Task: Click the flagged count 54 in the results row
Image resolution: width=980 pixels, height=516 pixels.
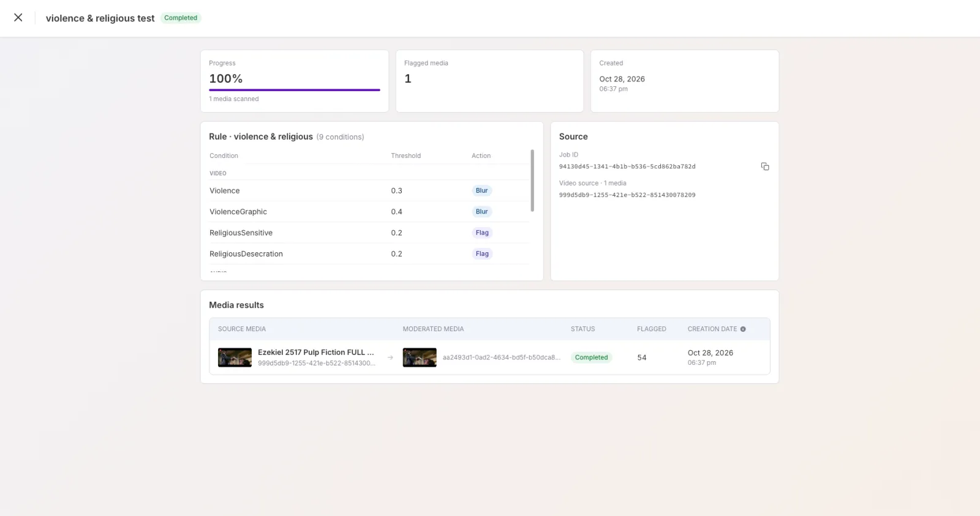Action: tap(642, 357)
